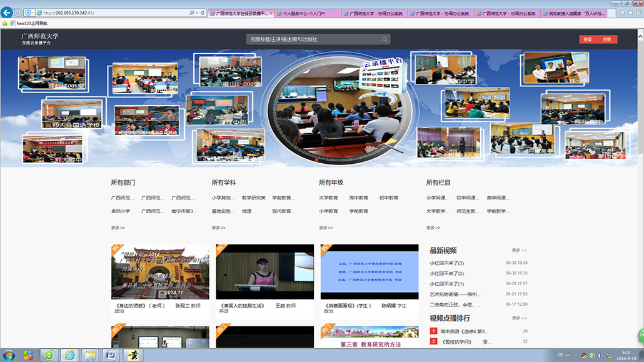Click the search magnifier icon
This screenshot has height=362, width=644.
[x=385, y=39]
